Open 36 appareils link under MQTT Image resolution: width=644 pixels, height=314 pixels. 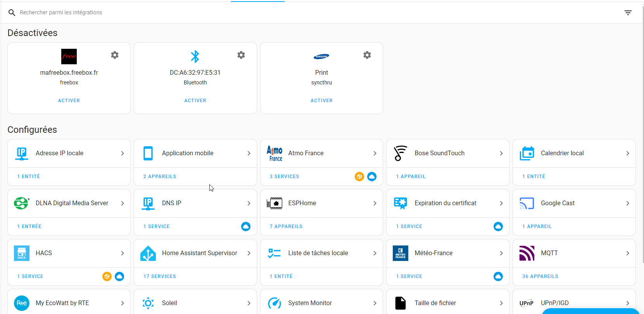tap(540, 276)
